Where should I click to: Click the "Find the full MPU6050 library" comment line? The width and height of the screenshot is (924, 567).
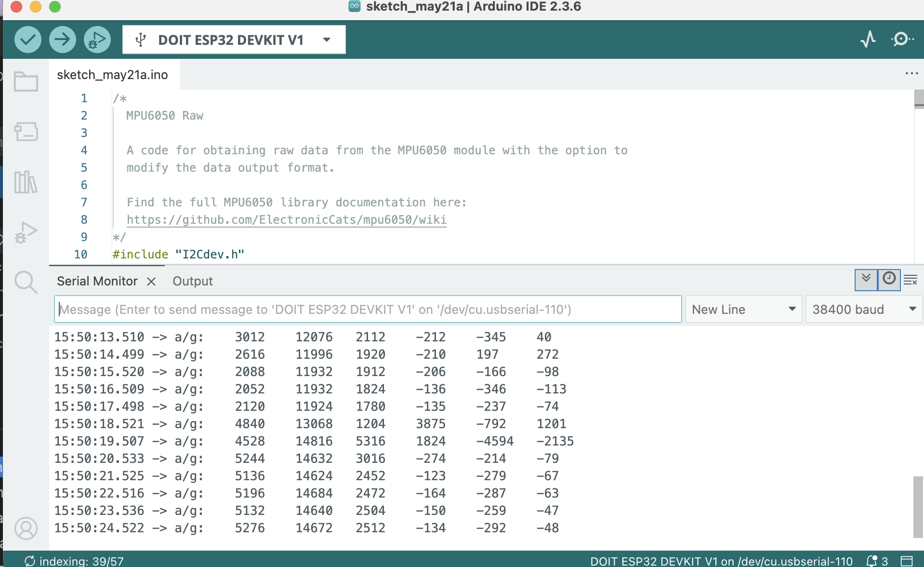296,202
